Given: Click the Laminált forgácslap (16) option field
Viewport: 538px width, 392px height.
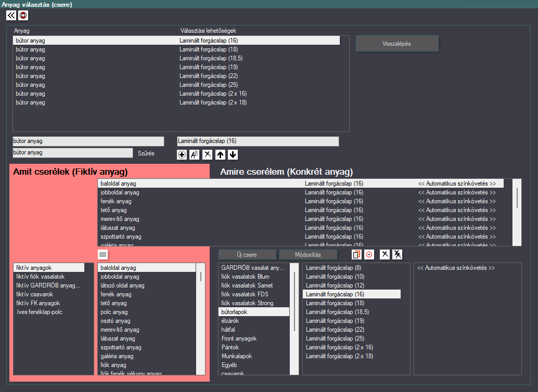Looking at the screenshot, I should [258, 141].
